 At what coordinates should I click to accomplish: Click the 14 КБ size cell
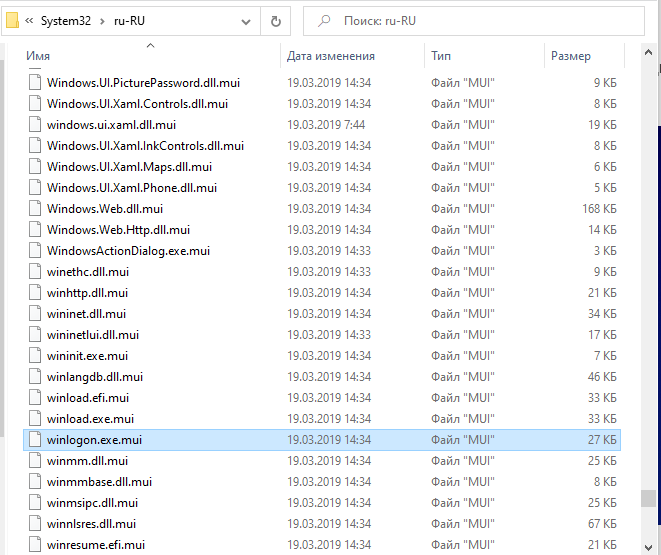[x=602, y=230]
